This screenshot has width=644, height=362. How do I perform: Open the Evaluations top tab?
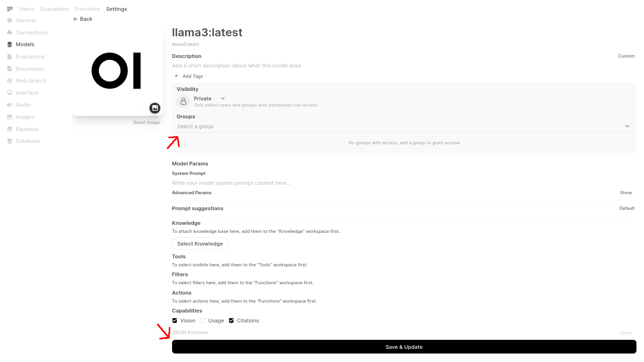click(55, 9)
